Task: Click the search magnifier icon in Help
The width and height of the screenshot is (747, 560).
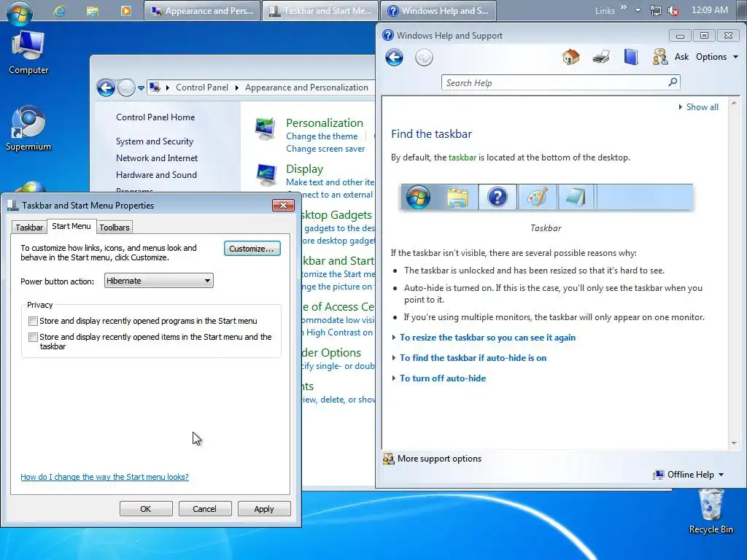Action: pos(673,82)
